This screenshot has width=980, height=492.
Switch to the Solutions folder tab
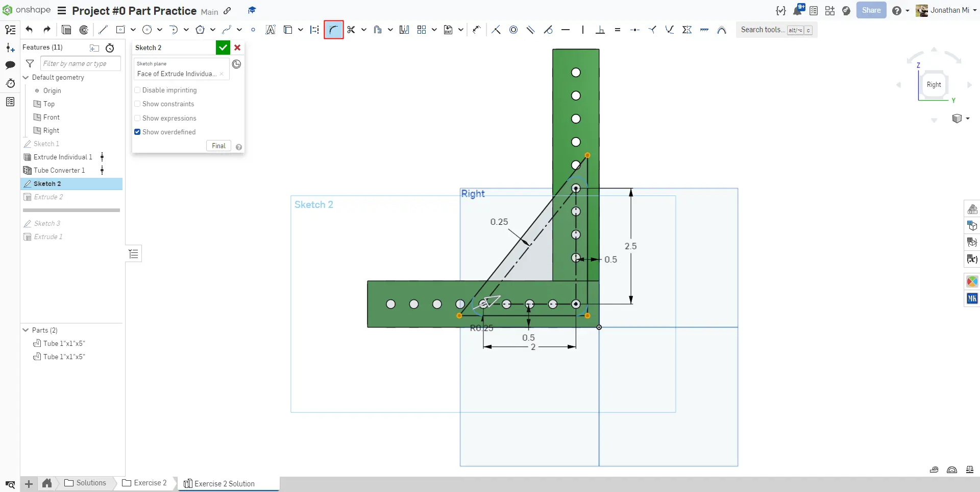pos(85,483)
